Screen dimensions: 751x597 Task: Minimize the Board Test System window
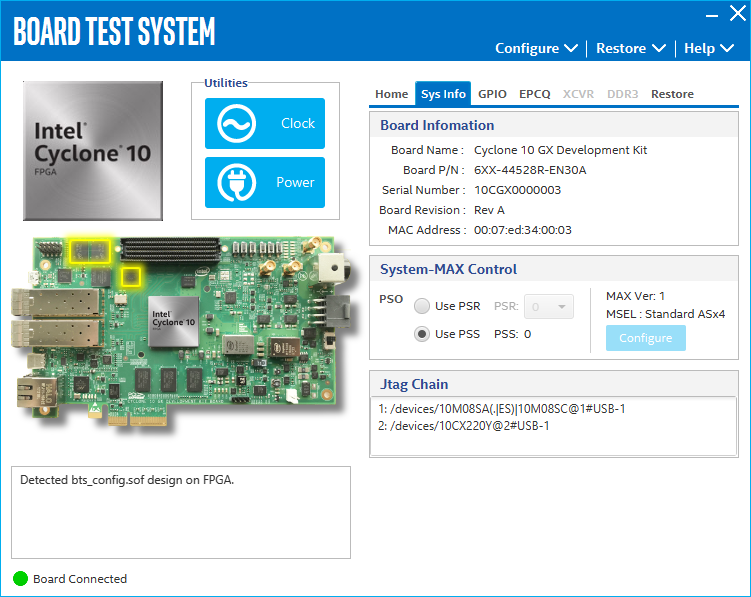click(711, 15)
